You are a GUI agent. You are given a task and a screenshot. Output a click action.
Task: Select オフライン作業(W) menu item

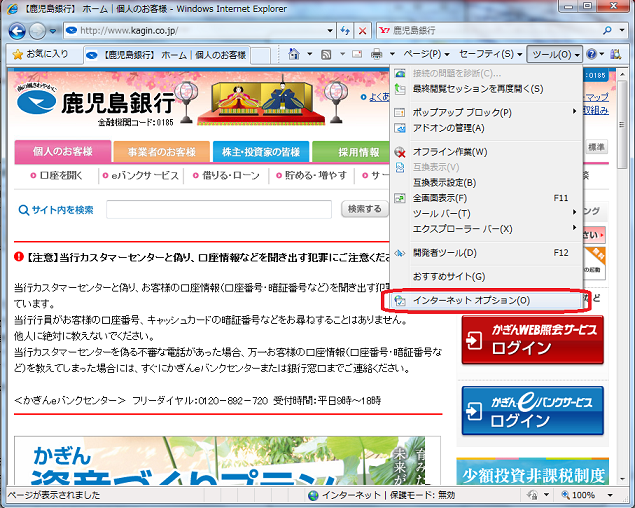click(x=486, y=152)
